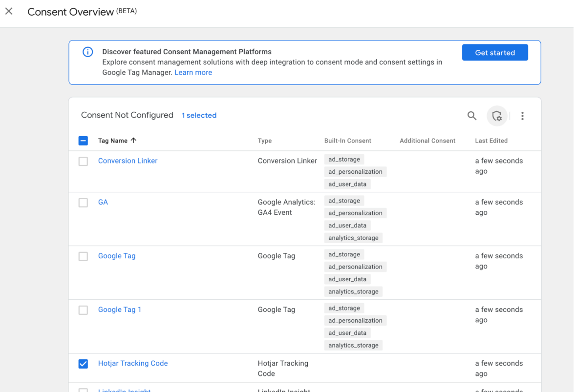Click analytics_storage chip in Google Tag row
The width and height of the screenshot is (575, 392).
[x=353, y=291]
